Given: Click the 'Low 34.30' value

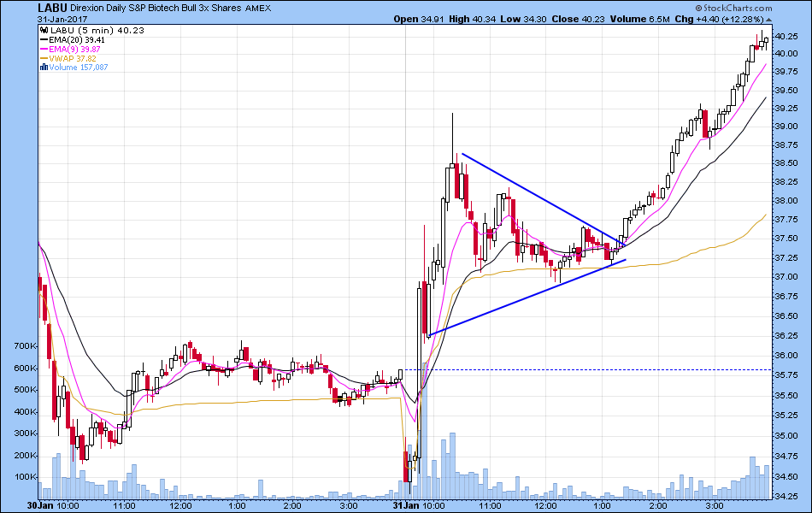Looking at the screenshot, I should pyautogui.click(x=523, y=19).
